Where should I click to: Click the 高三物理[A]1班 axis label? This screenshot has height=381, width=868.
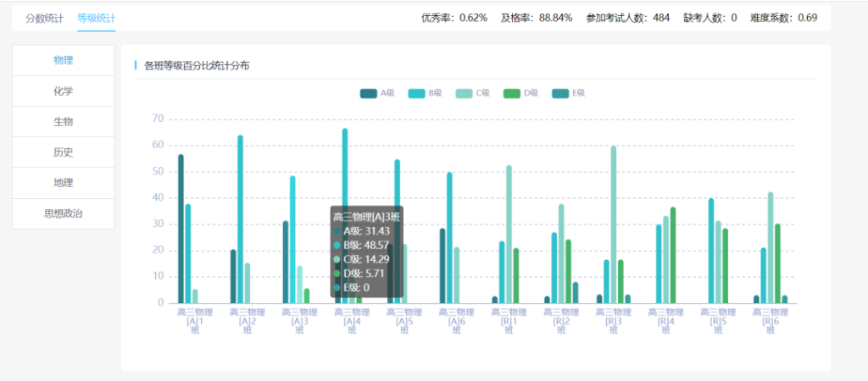tap(195, 321)
